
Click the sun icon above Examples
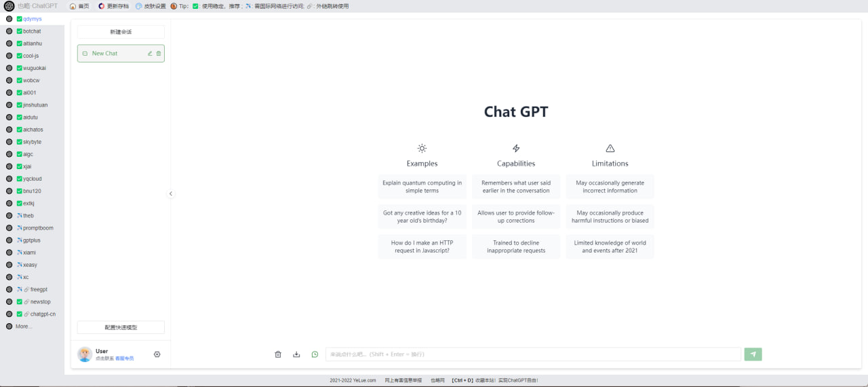click(x=422, y=148)
